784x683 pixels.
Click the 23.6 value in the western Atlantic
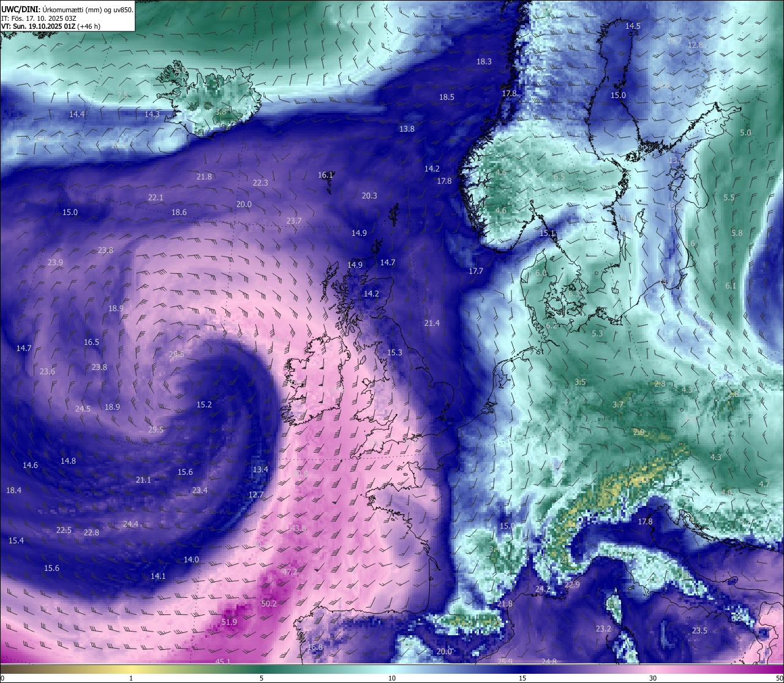click(x=47, y=371)
